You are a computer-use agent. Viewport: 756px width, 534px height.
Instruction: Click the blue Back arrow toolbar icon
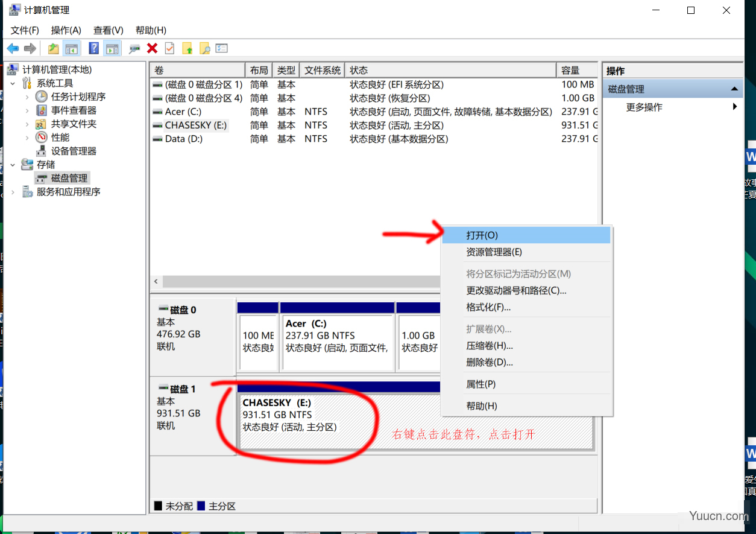[13, 48]
